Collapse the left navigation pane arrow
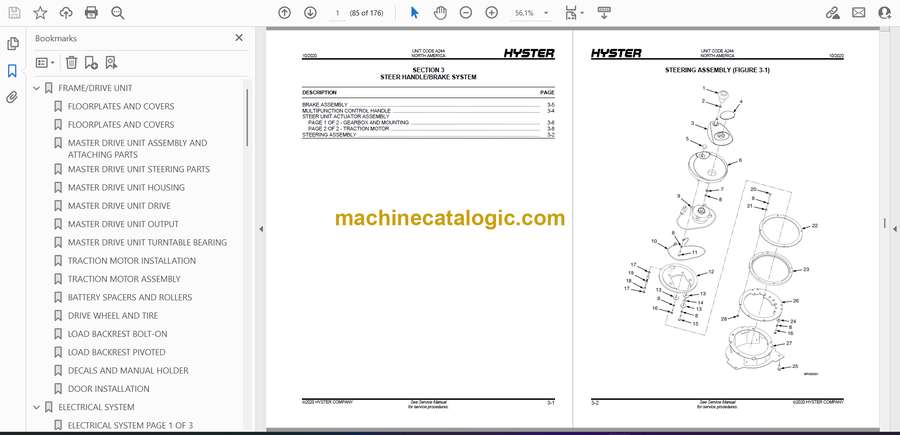The width and height of the screenshot is (900, 435). (x=261, y=229)
